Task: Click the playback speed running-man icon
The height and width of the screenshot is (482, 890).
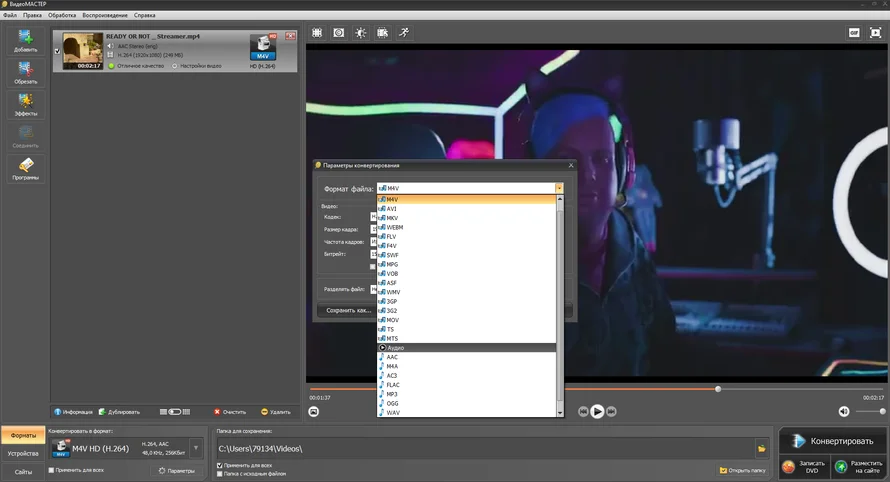Action: [x=403, y=32]
